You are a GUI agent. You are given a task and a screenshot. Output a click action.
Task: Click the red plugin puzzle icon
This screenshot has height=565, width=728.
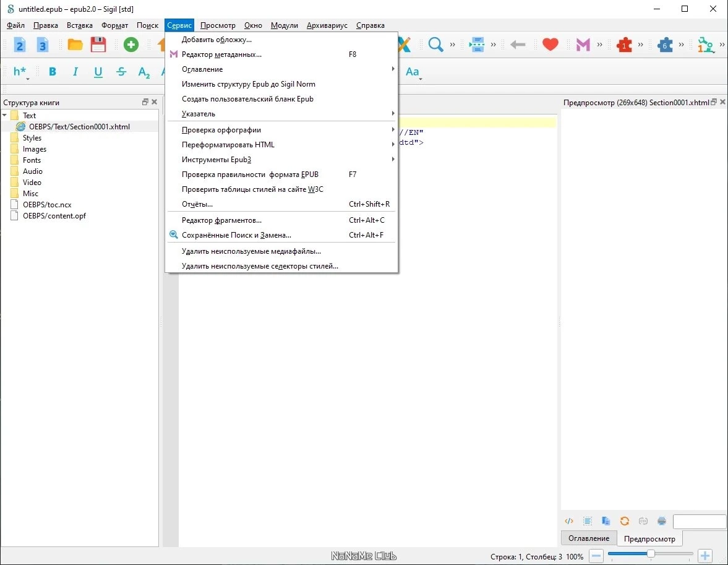point(624,45)
